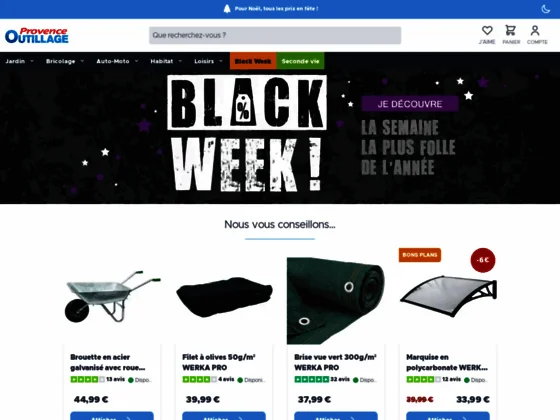The width and height of the screenshot is (560, 420).
Task: Click the search field Que recherchez-vous
Action: (x=275, y=35)
